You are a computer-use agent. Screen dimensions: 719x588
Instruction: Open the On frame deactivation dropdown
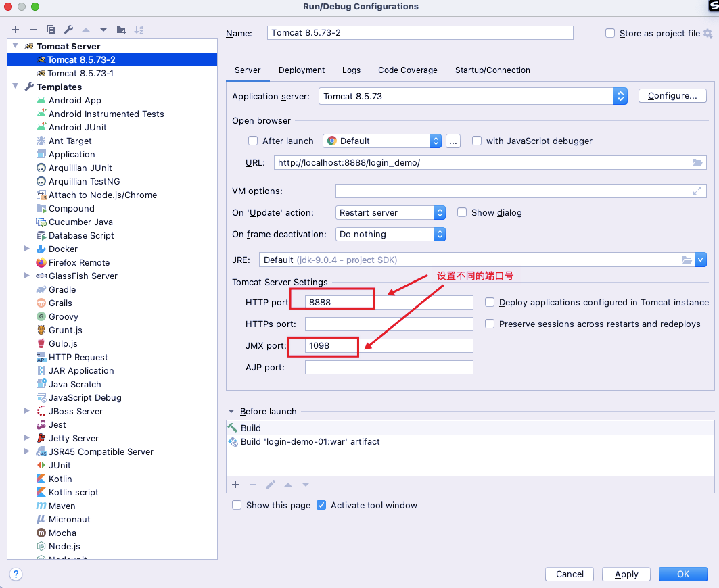click(440, 235)
